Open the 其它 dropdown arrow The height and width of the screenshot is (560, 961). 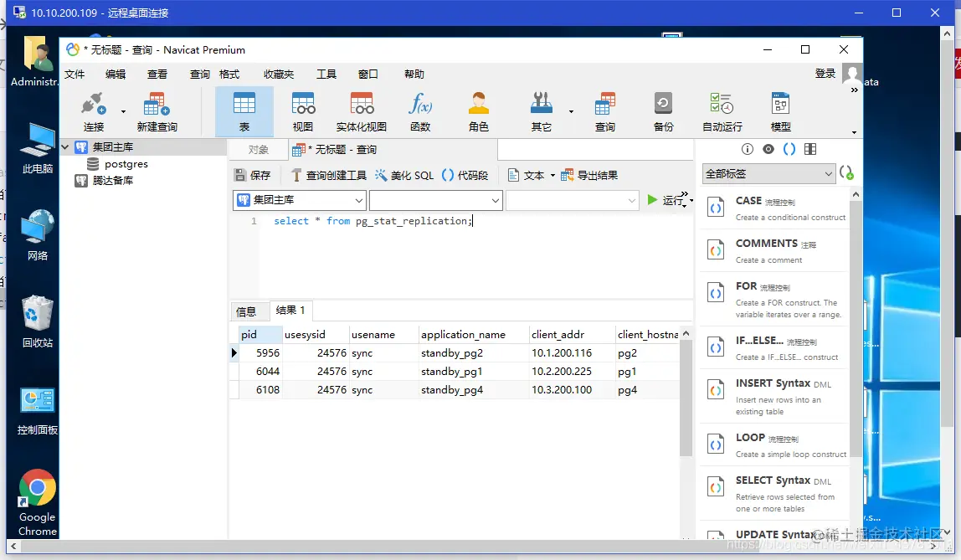571,111
